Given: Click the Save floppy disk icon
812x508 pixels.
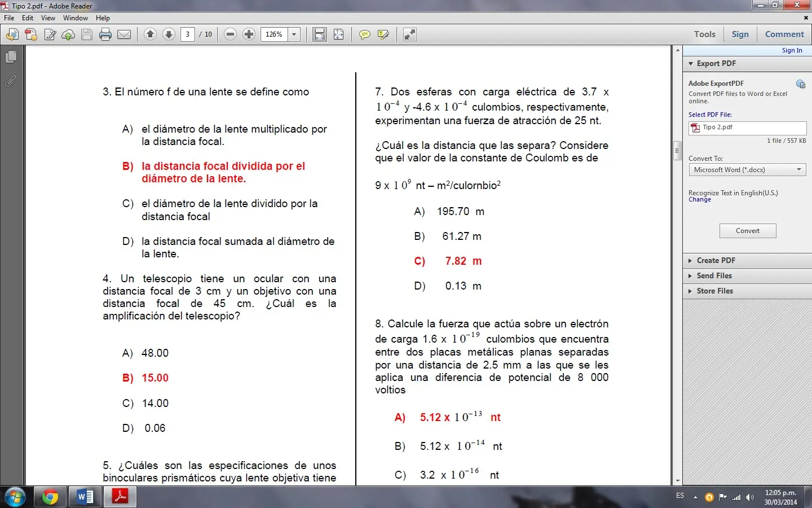Looking at the screenshot, I should click(87, 34).
